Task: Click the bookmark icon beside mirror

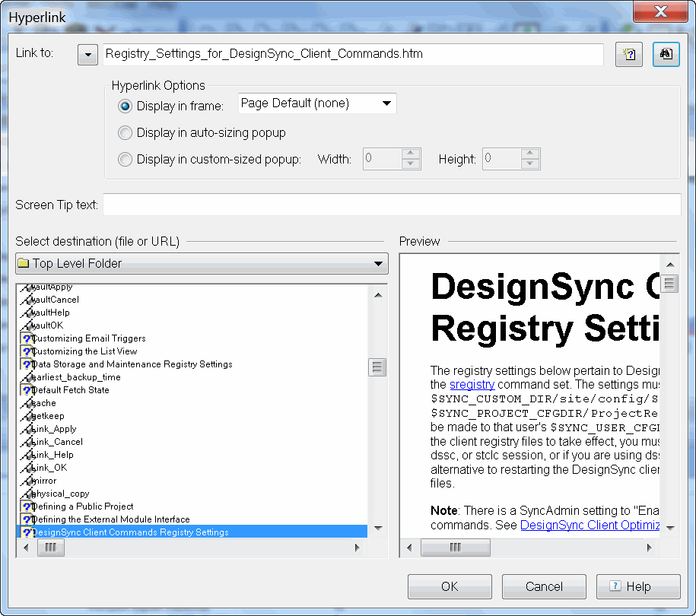Action: tap(27, 480)
